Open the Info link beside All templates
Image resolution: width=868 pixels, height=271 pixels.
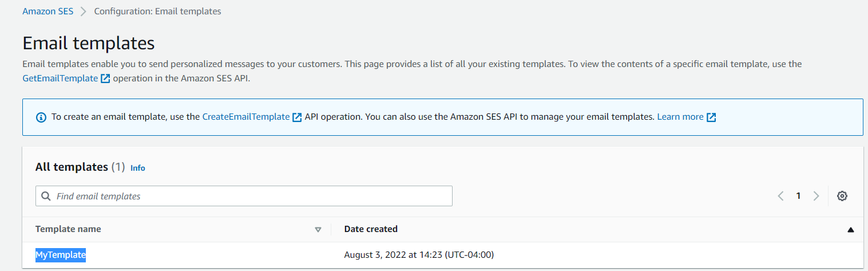(138, 168)
